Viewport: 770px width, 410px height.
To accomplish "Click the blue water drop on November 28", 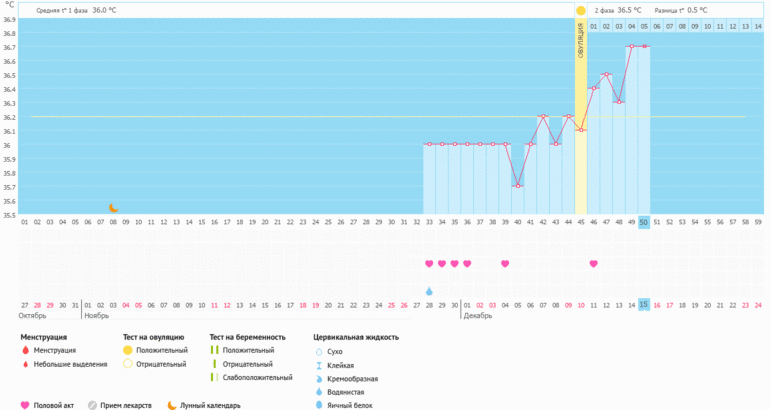I will (429, 291).
